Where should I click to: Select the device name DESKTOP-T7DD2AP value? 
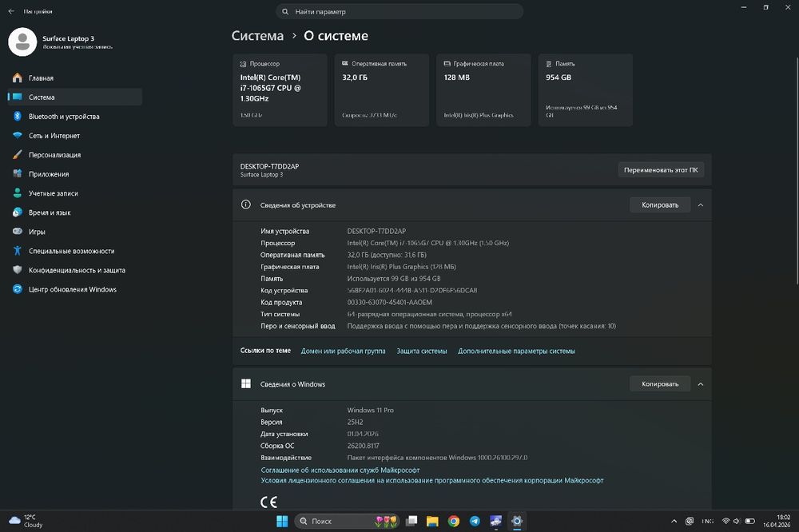(376, 231)
